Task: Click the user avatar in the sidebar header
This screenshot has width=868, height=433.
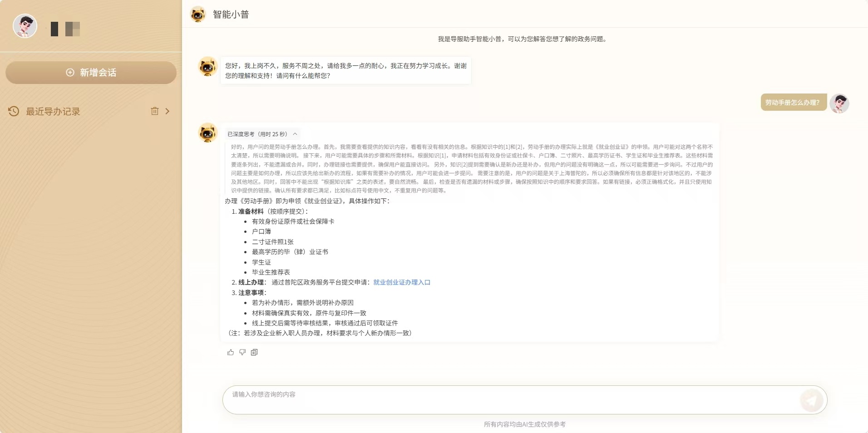Action: coord(25,26)
